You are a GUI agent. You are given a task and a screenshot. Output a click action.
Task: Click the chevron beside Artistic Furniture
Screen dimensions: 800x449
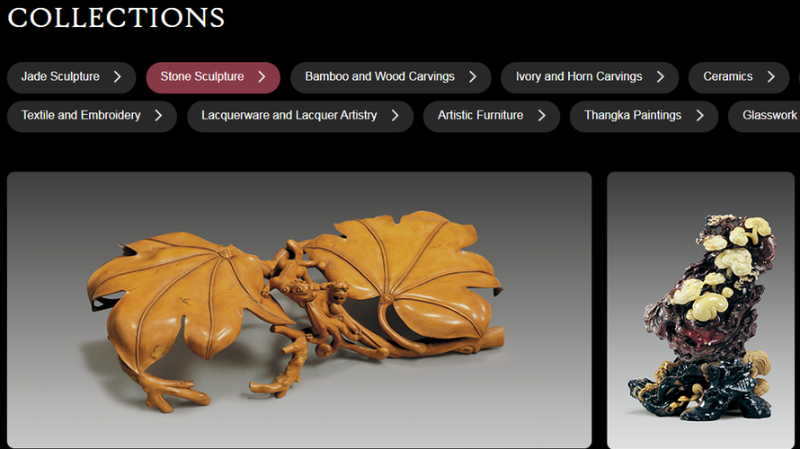[541, 115]
